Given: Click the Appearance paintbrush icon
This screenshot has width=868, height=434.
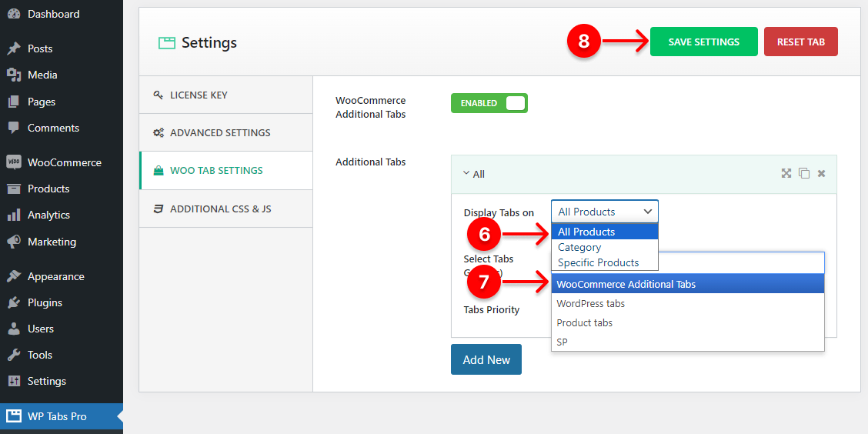Looking at the screenshot, I should 14,276.
